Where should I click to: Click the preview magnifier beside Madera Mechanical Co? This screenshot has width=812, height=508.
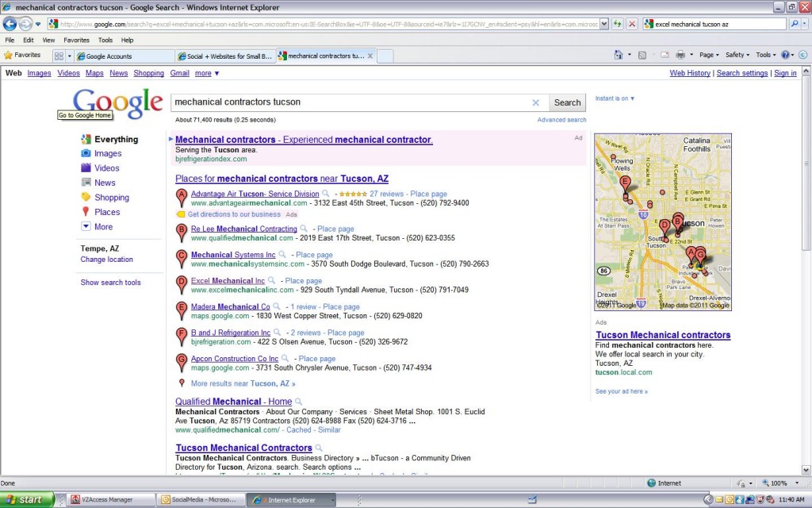coord(277,306)
